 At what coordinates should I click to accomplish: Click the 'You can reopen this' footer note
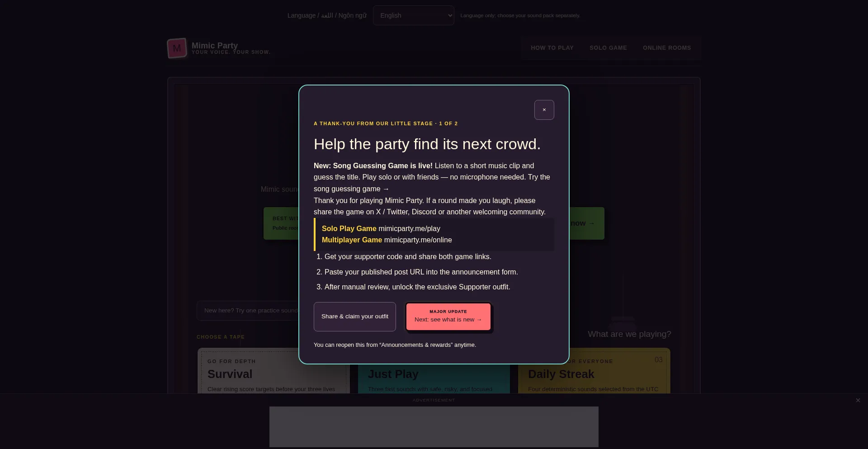coord(395,345)
